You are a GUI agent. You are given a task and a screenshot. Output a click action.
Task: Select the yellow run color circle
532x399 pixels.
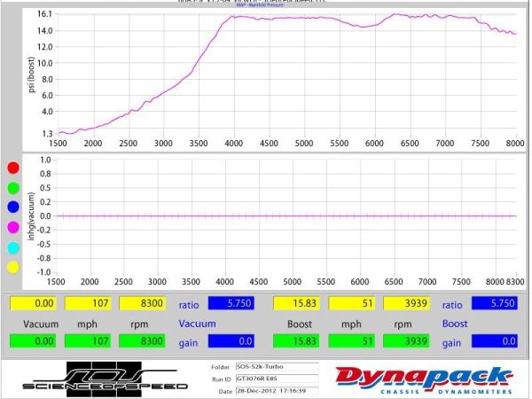pyautogui.click(x=13, y=268)
